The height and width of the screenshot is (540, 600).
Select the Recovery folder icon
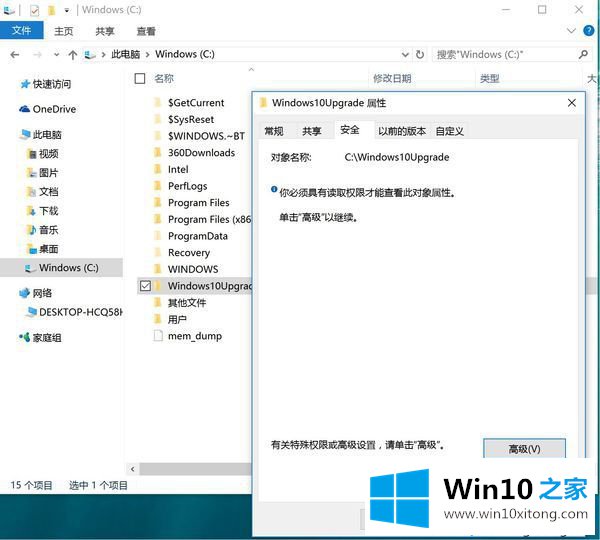pyautogui.click(x=157, y=252)
